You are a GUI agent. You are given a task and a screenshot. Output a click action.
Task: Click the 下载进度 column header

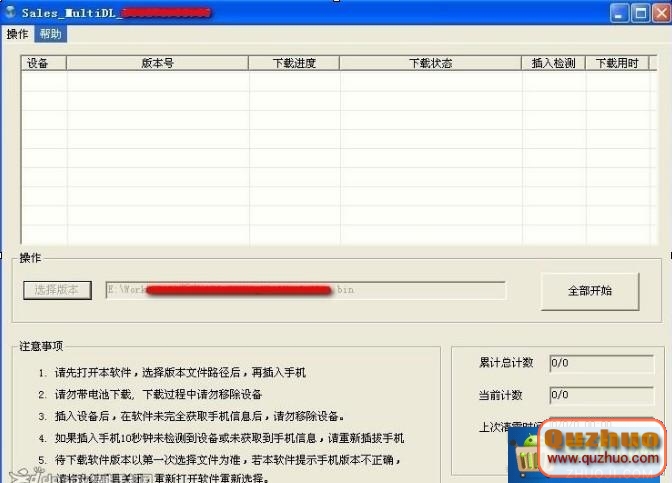pos(294,63)
